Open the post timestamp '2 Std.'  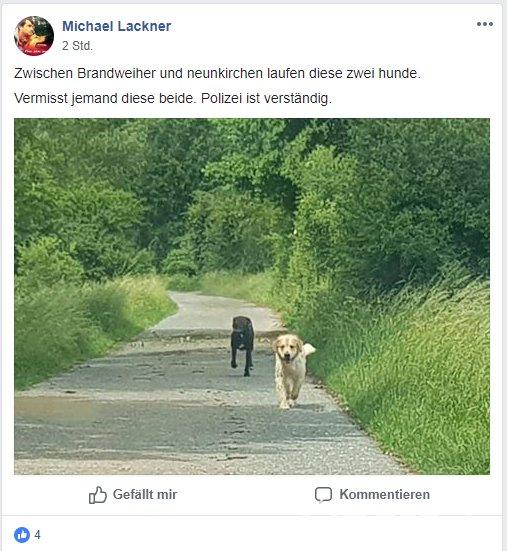(x=77, y=46)
